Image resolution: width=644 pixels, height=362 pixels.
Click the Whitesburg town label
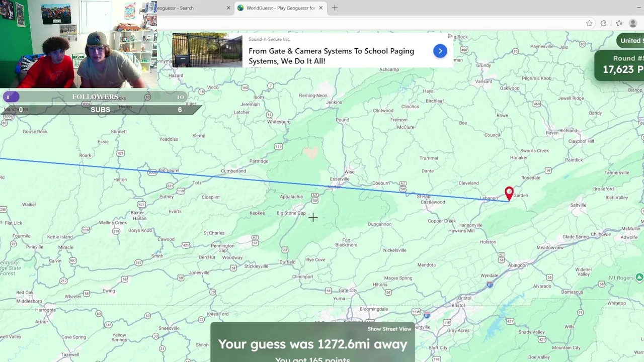[x=279, y=122]
